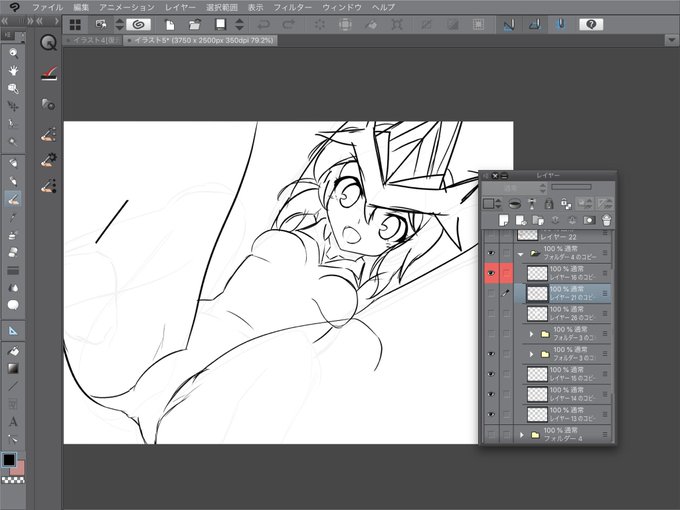Viewport: 680px width, 510px height.
Task: Click the stepper beside the save icon
Action: [239, 24]
